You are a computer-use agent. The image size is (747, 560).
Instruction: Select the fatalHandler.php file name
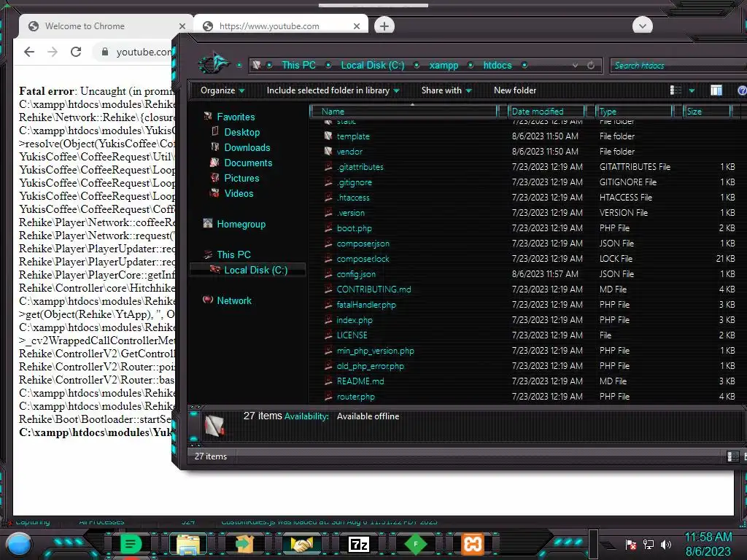point(366,305)
